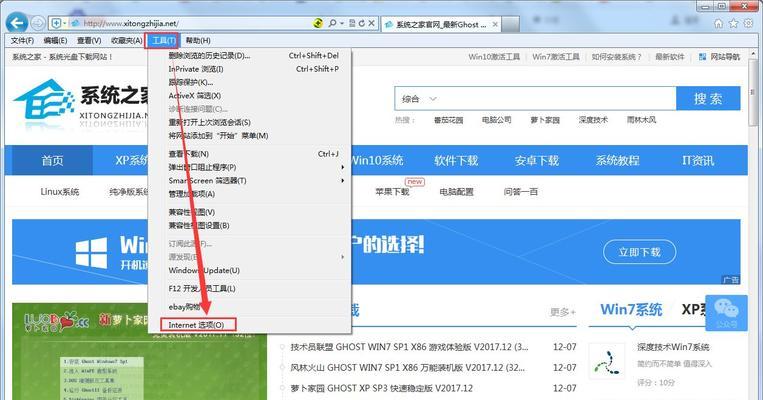The height and width of the screenshot is (400, 763).
Task: Open Internet 选项(O)
Action: pos(198,325)
